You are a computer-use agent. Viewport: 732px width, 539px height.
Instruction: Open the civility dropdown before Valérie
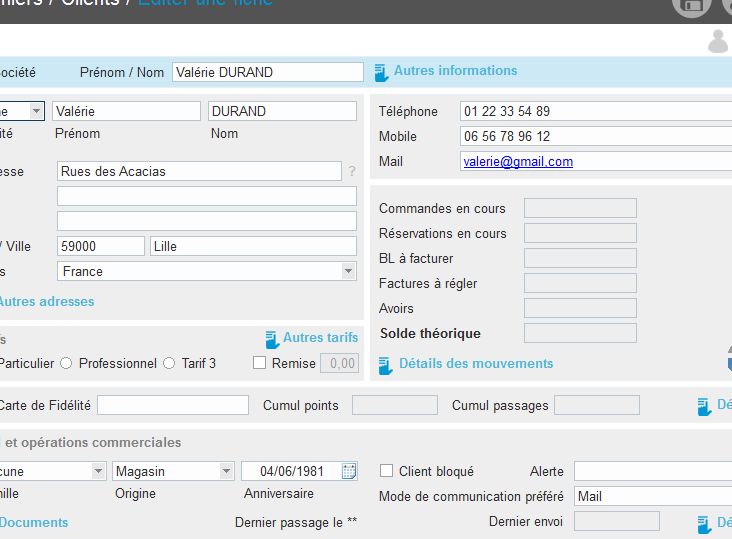pyautogui.click(x=37, y=111)
